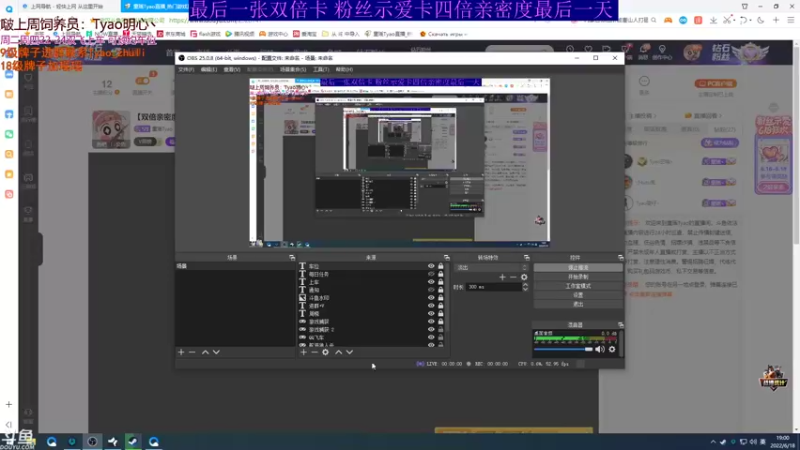
Task: Click the 开始录制 button
Action: pyautogui.click(x=578, y=277)
